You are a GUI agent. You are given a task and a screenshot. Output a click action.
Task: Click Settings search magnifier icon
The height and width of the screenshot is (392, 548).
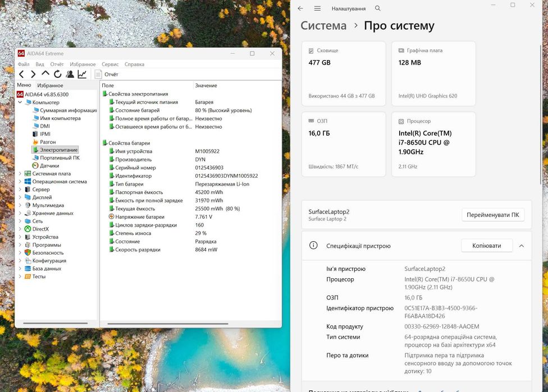click(378, 8)
